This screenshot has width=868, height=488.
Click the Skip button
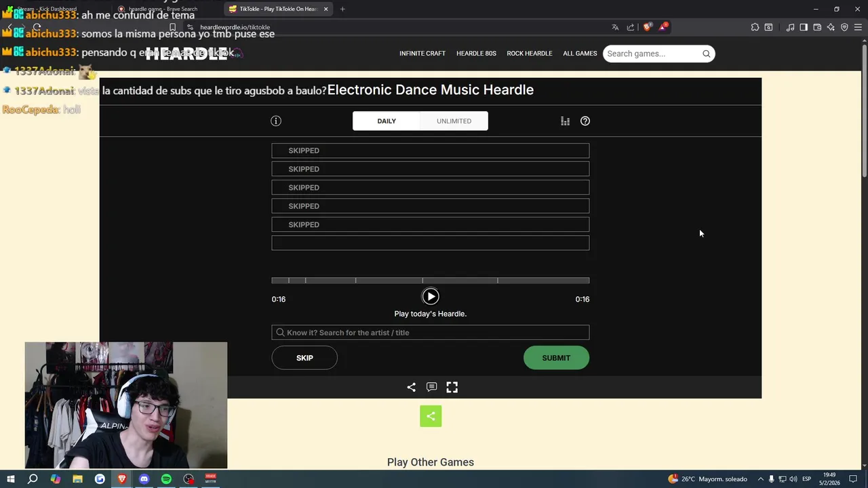[304, 358]
